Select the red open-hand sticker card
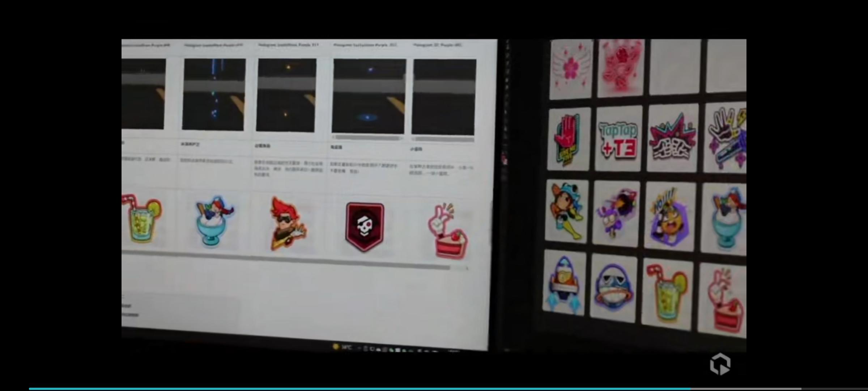The width and height of the screenshot is (868, 391). point(569,140)
